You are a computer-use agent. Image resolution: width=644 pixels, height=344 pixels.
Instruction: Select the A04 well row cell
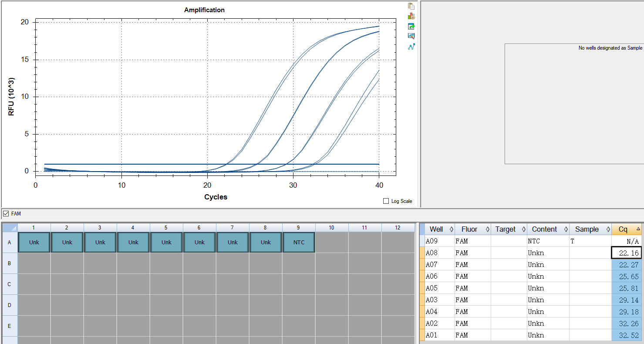[x=439, y=312]
